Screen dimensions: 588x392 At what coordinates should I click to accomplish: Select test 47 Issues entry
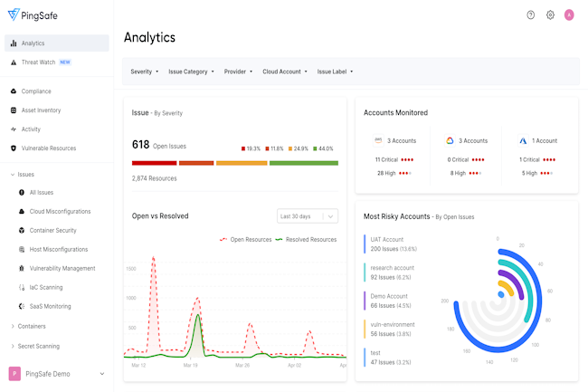point(387,358)
